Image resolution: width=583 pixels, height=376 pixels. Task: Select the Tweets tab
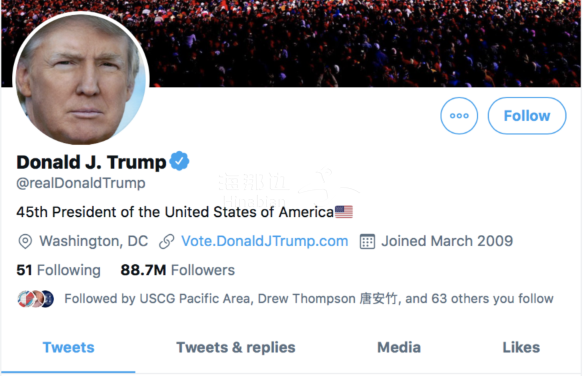coord(68,347)
